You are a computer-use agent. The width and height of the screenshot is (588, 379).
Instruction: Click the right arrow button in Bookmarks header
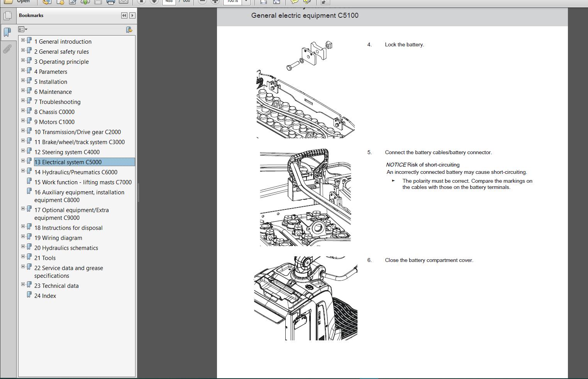pyautogui.click(x=132, y=15)
